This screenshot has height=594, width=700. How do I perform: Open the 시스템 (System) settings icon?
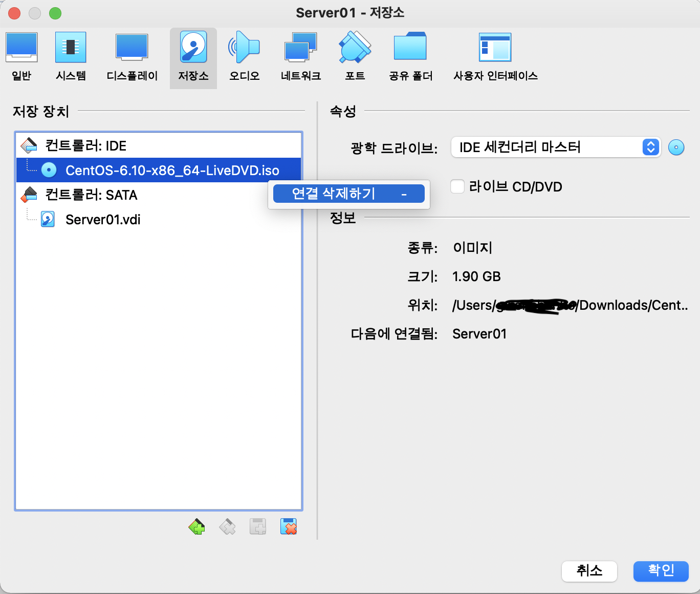(x=71, y=47)
